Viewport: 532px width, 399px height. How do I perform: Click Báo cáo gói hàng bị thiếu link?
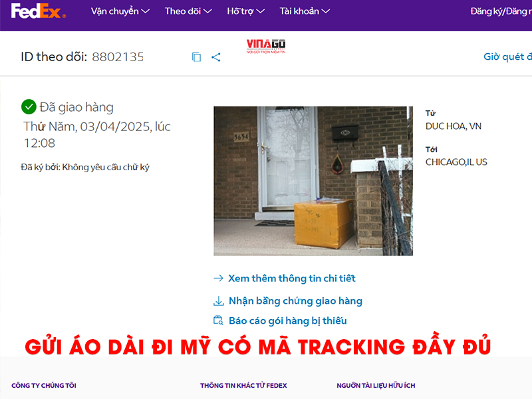click(288, 321)
